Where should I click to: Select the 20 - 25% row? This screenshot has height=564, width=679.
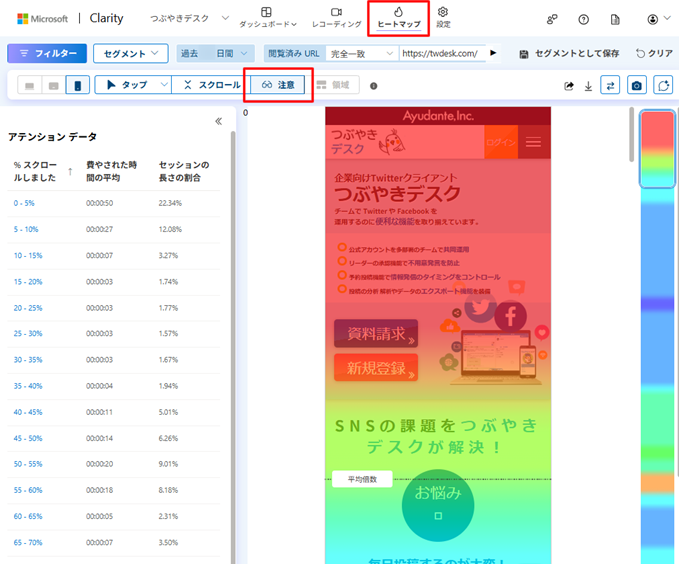click(113, 308)
